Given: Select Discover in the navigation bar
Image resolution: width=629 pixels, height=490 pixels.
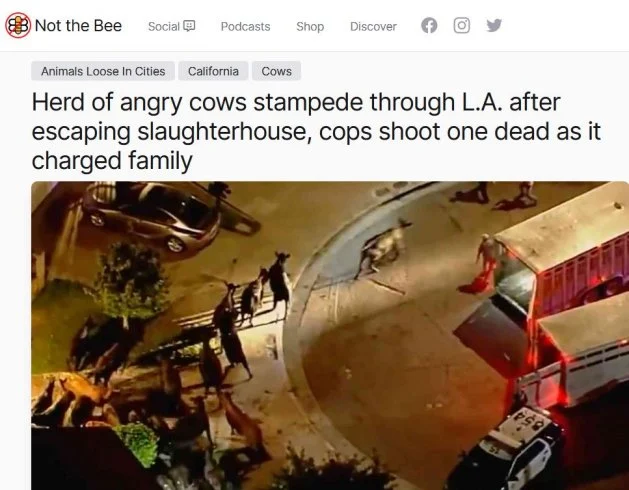Looking at the screenshot, I should click(373, 26).
